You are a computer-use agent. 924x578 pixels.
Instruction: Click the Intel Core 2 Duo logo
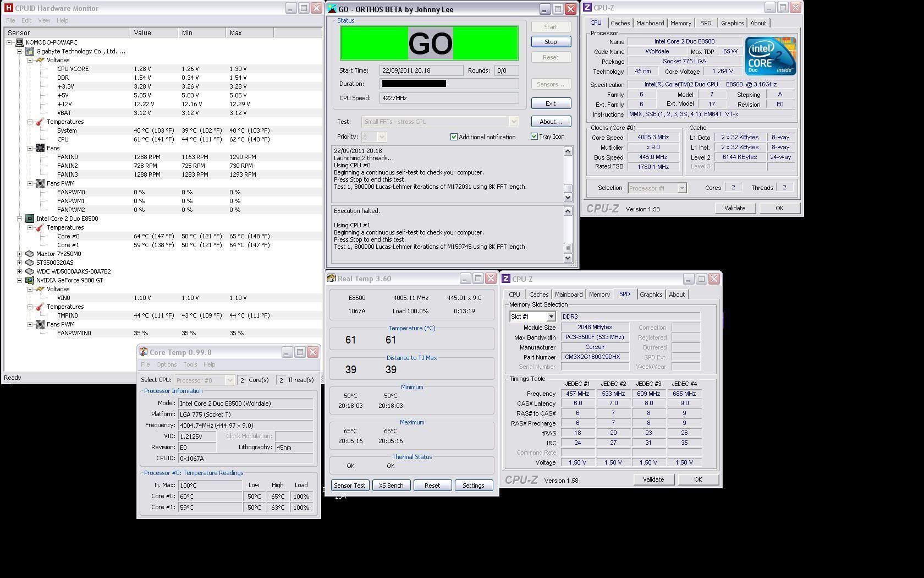[x=770, y=56]
